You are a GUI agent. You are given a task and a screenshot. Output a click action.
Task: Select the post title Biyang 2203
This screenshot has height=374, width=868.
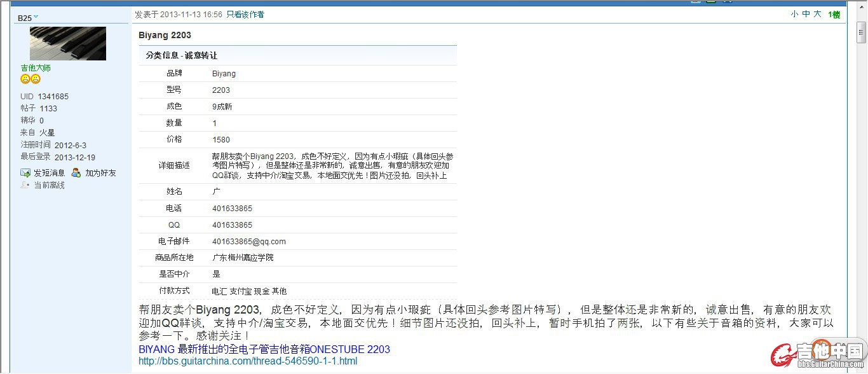[165, 35]
